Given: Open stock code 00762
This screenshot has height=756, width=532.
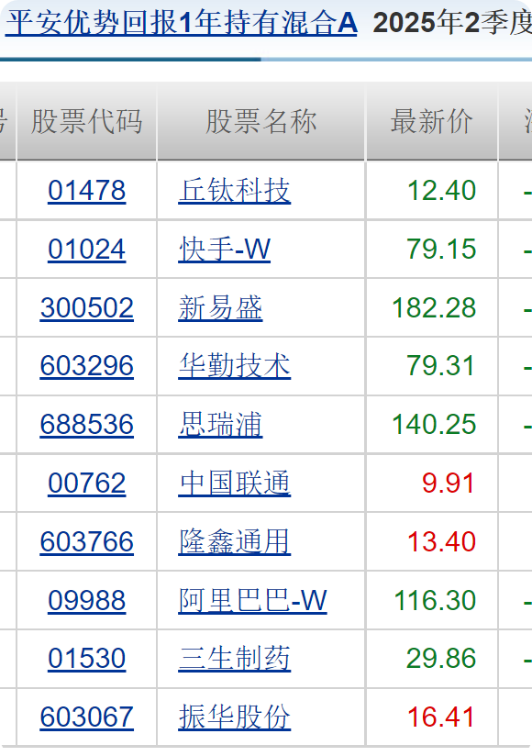Looking at the screenshot, I should pos(87,483).
